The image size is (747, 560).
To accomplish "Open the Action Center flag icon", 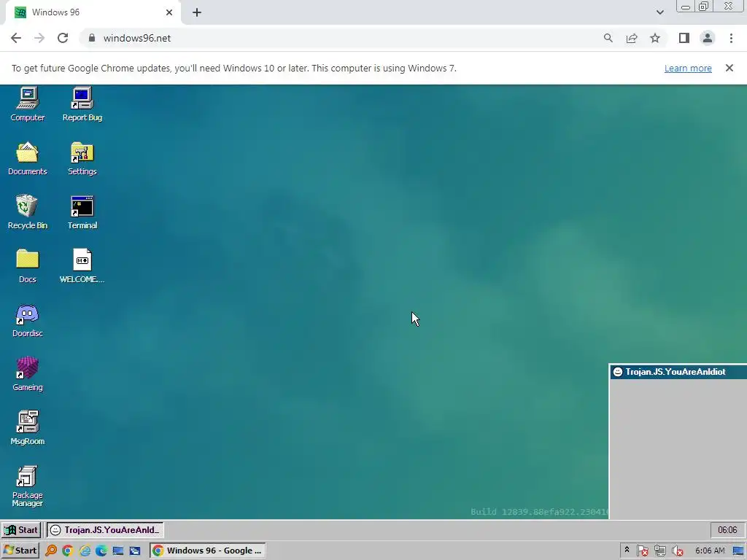I will tap(642, 551).
